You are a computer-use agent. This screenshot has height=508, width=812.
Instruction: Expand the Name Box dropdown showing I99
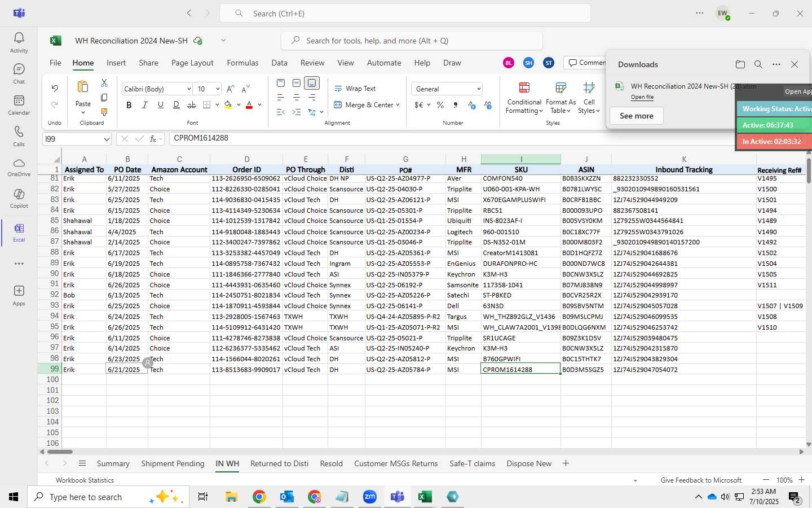[107, 139]
